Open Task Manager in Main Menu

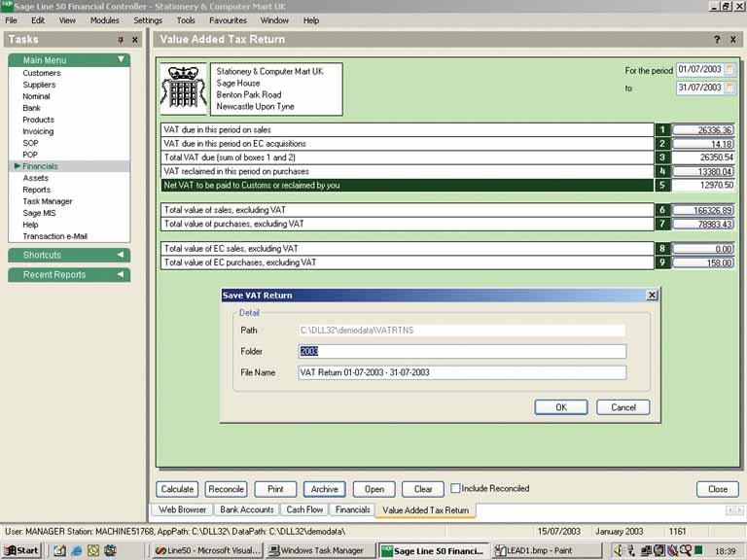coord(47,201)
